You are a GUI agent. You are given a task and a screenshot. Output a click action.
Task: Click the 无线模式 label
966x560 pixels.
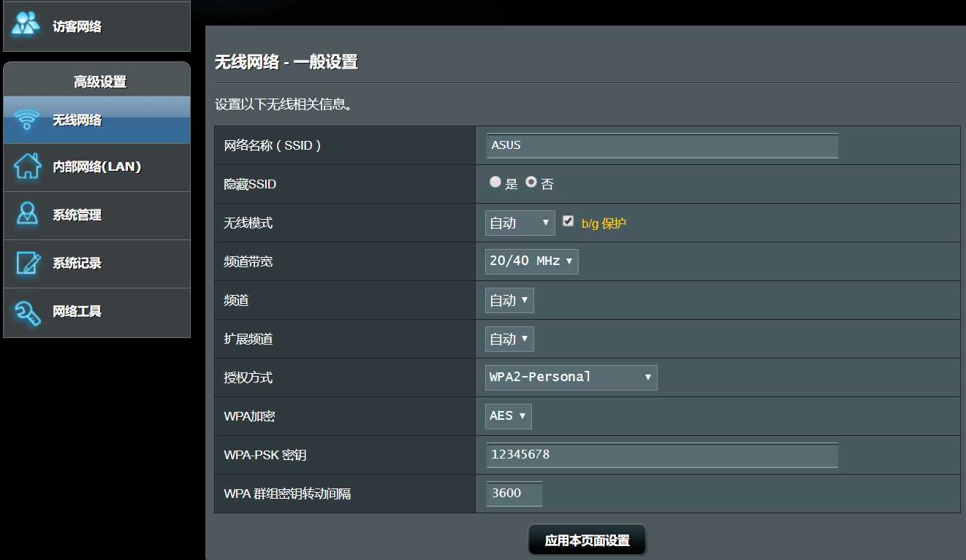coord(248,223)
